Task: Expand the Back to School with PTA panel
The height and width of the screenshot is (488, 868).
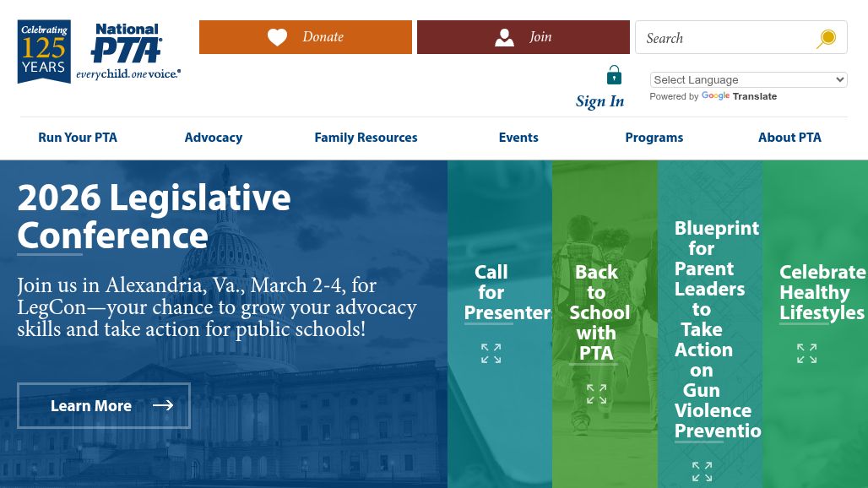Action: [x=596, y=394]
